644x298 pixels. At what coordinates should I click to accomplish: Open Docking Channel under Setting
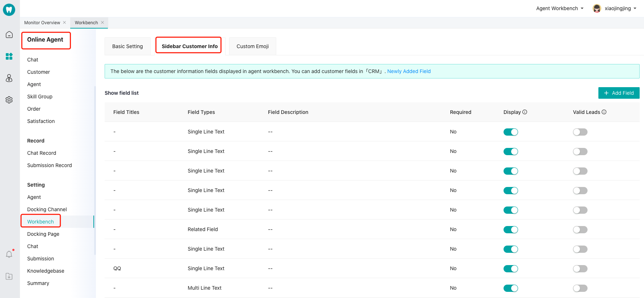pyautogui.click(x=47, y=209)
